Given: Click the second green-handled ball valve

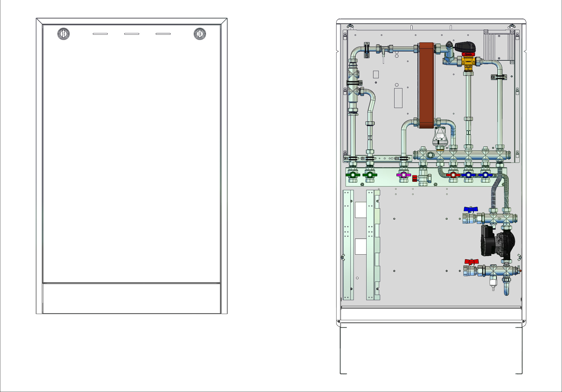Looking at the screenshot, I should coord(370,175).
